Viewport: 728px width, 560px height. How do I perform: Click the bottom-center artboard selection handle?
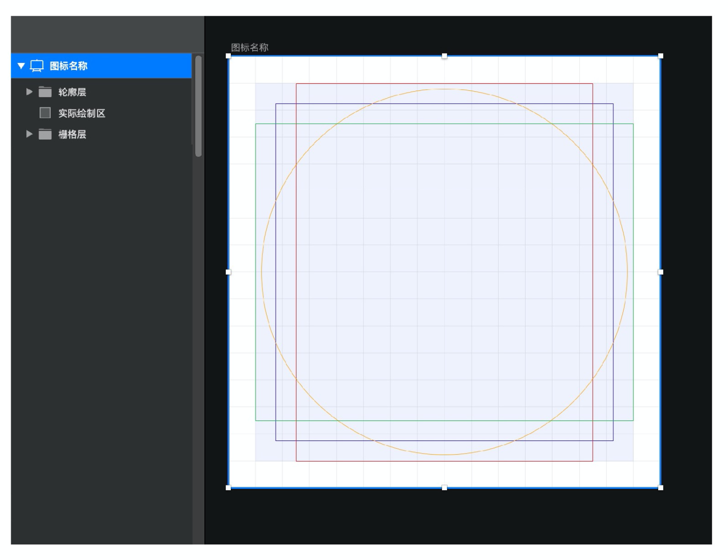445,488
